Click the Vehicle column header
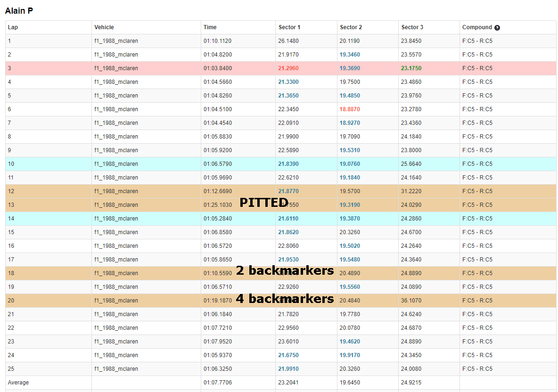This screenshot has height=392, width=558. pos(104,27)
